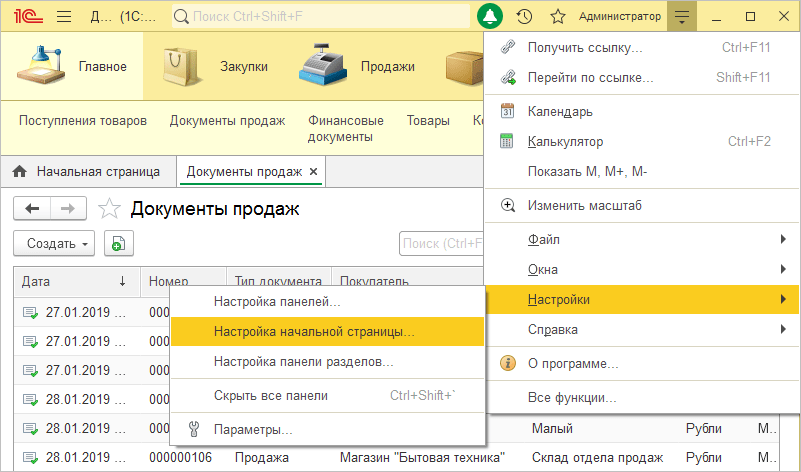
Task: Open Календарь from the menu
Action: click(x=642, y=111)
